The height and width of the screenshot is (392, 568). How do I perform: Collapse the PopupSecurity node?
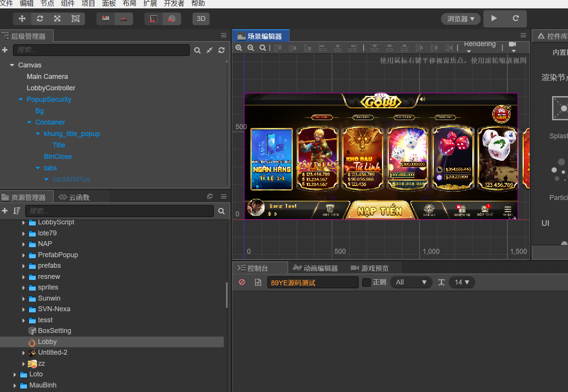click(21, 99)
